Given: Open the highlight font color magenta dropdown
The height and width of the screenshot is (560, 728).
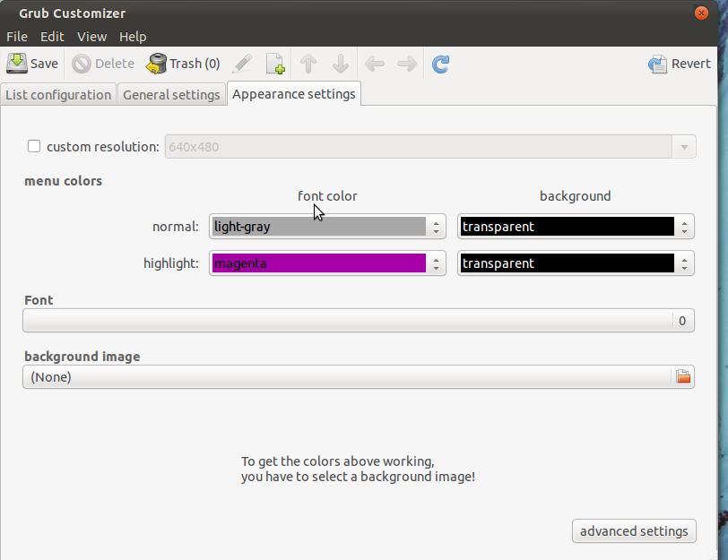Looking at the screenshot, I should (327, 263).
